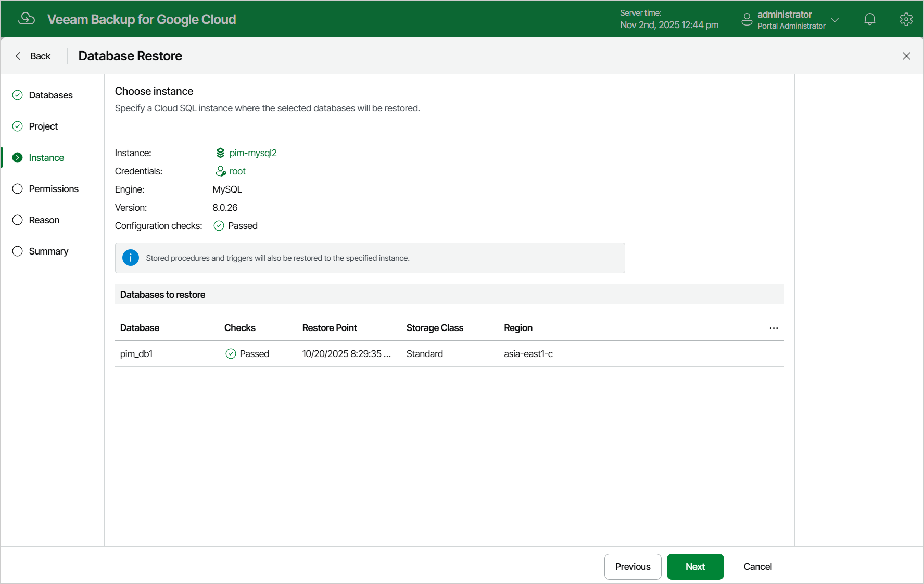Click the asia-east1-c region cell
This screenshot has height=584, width=924.
pos(528,354)
